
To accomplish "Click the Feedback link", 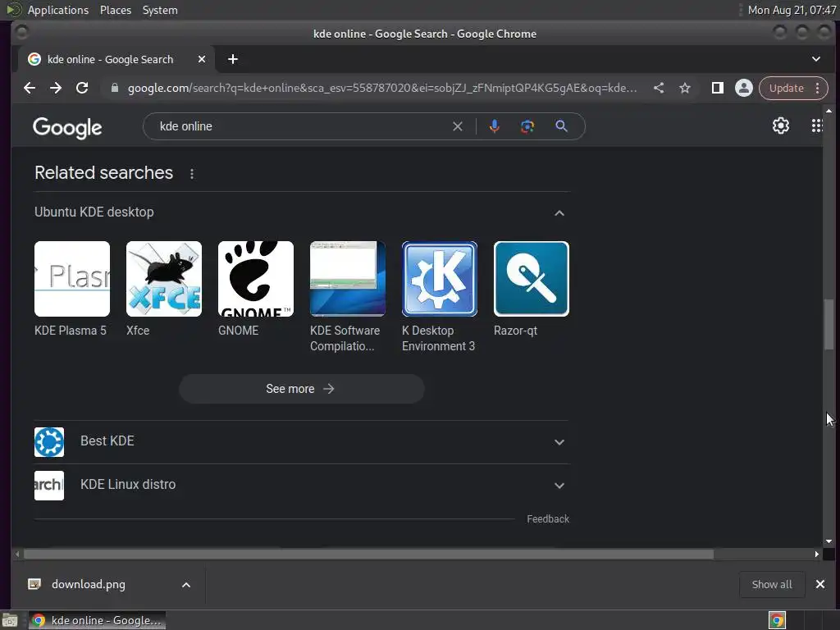I will point(547,519).
